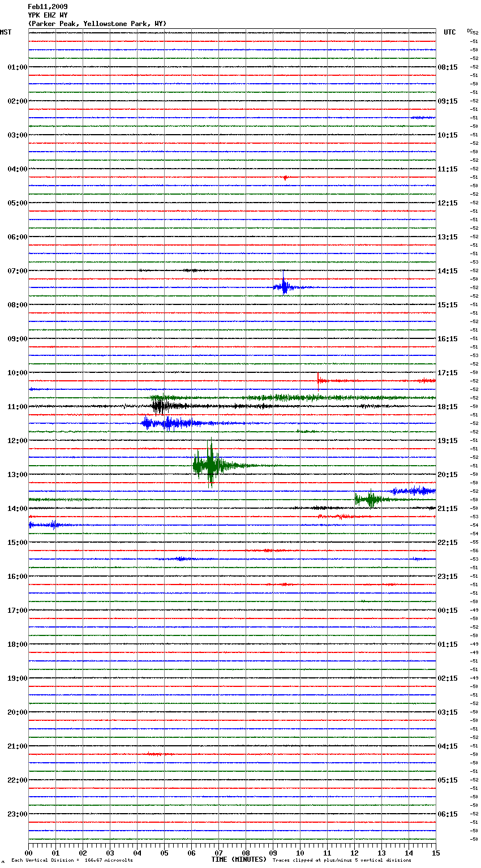Click the 18:15 UTC time label
The image size is (481, 868).
[448, 407]
